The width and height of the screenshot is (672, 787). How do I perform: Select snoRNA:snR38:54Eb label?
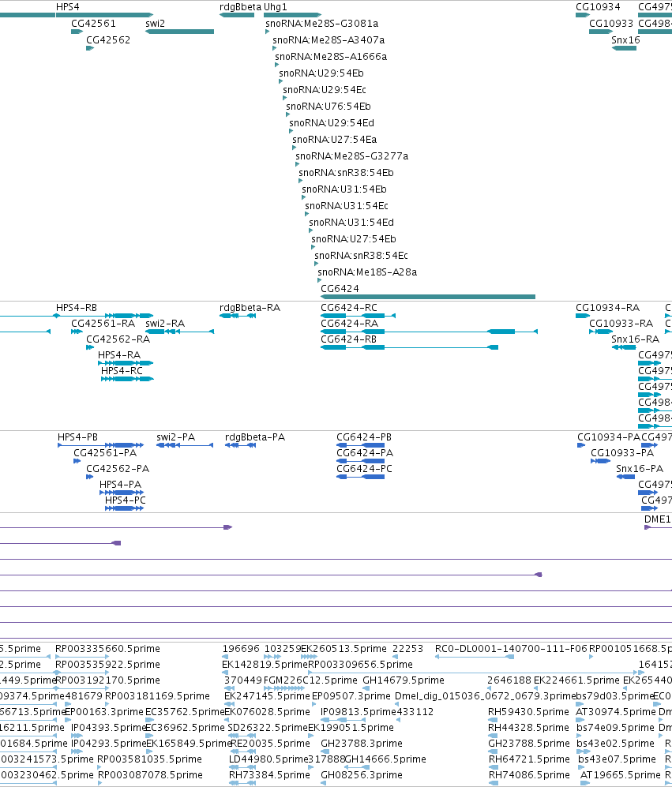(346, 173)
